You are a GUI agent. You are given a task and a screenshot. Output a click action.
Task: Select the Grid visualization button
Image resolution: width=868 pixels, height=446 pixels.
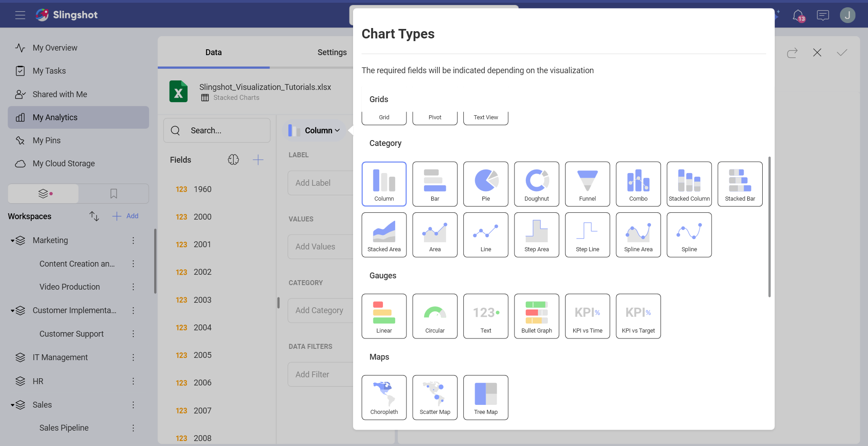point(384,117)
